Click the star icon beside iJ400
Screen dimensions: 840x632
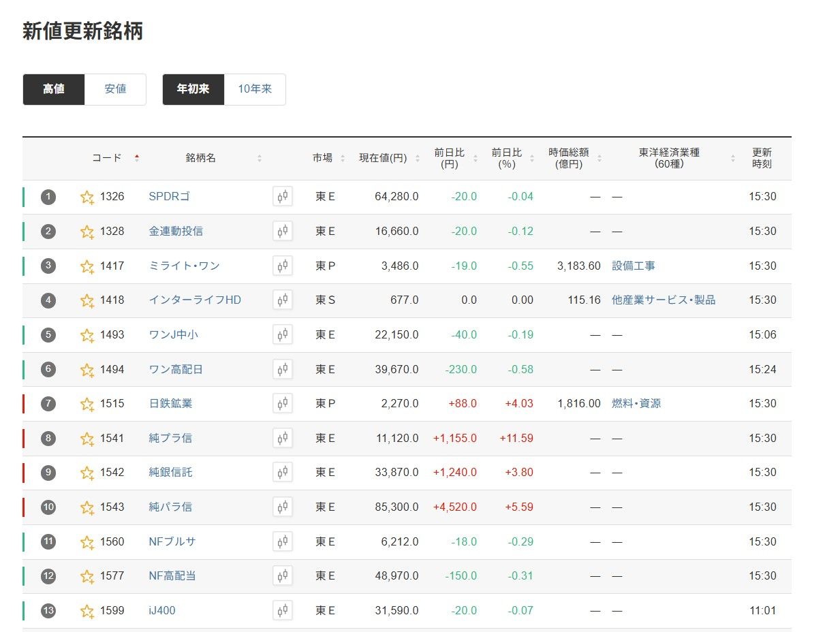click(x=87, y=611)
